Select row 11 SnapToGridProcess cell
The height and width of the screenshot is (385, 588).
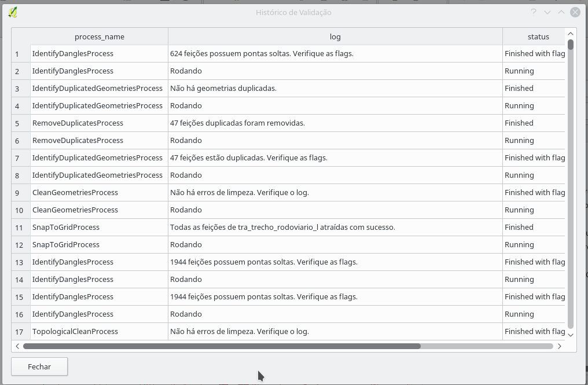100,228
